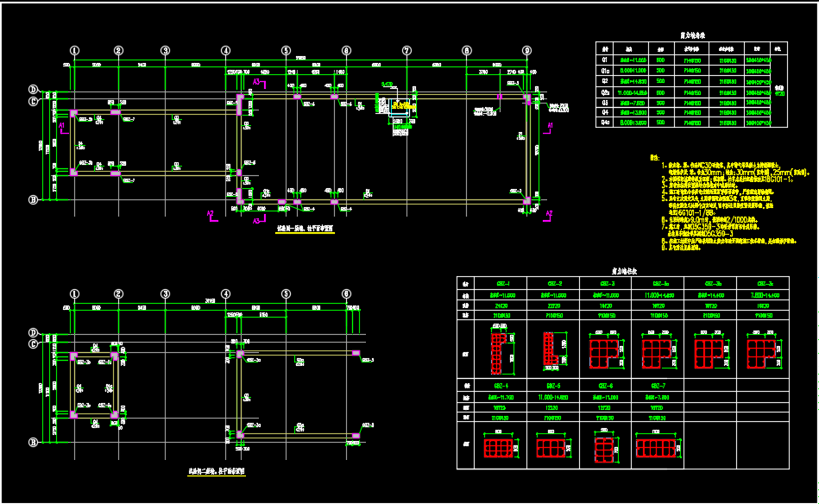Select the GBZ-1 header cell in column table

(501, 284)
